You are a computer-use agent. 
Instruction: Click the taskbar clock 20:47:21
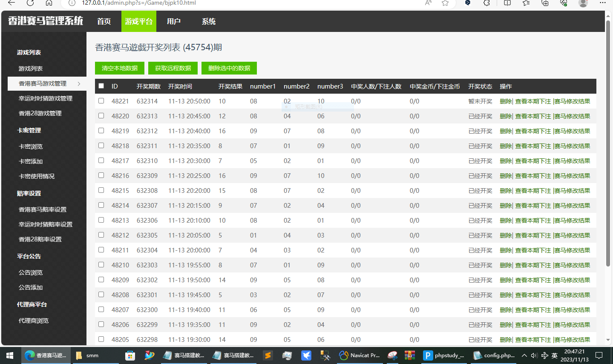click(574, 352)
